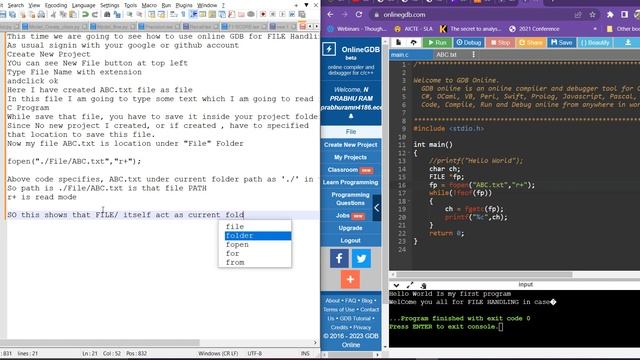The width and height of the screenshot is (640, 360).
Task: Open the Settings menu in Notepad++
Action: click(x=110, y=5)
